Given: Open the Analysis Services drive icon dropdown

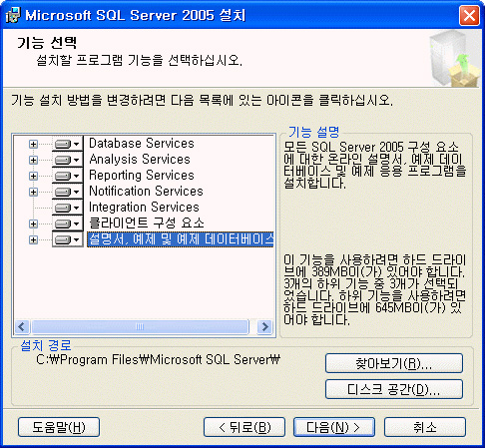Looking at the screenshot, I should coord(67,160).
